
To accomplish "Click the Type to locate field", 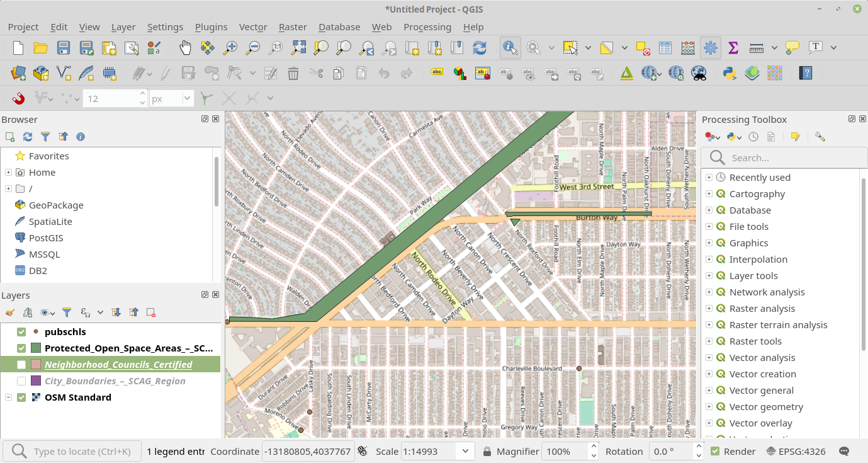I will click(72, 452).
